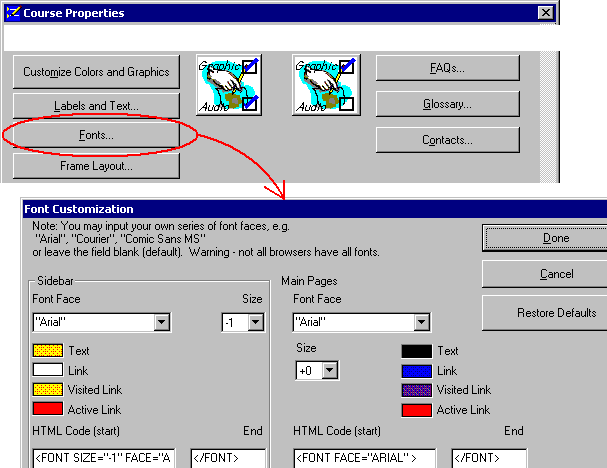Open Labels and Text settings

(96, 106)
